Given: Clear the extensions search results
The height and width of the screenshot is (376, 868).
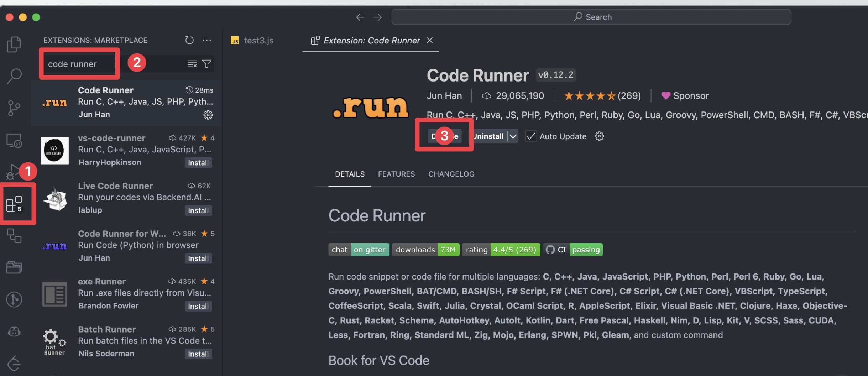Looking at the screenshot, I should click(x=192, y=64).
